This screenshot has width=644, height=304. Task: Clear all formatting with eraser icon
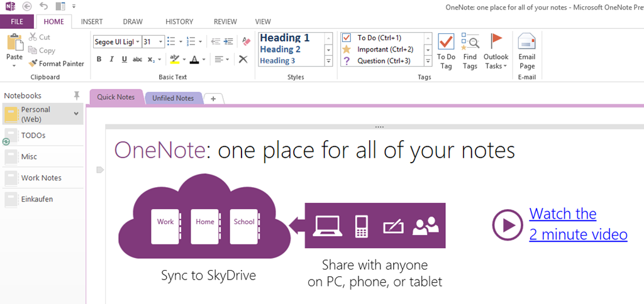(246, 41)
